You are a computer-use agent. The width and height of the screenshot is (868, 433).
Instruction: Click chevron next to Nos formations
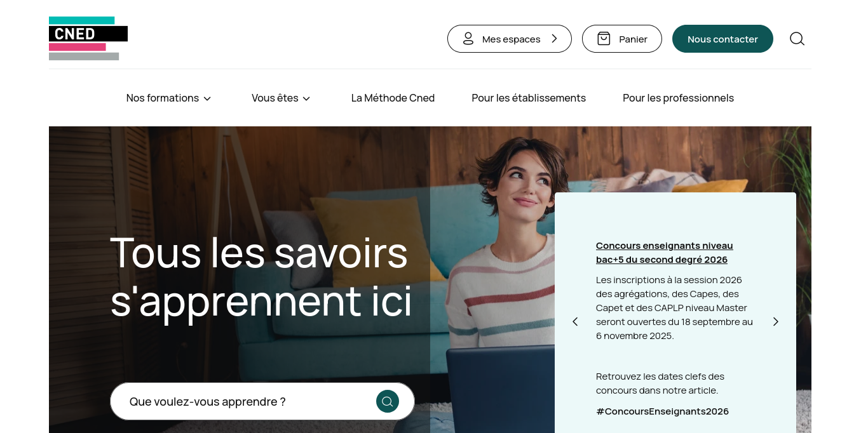tap(207, 98)
